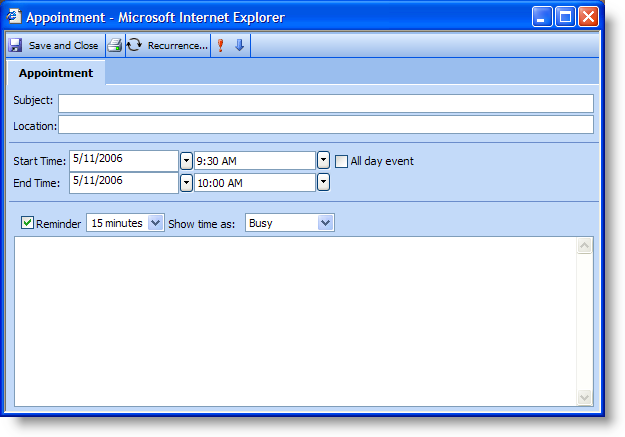Screen dimensions: 625x437
Task: Close the Appointment window
Action: pos(588,17)
